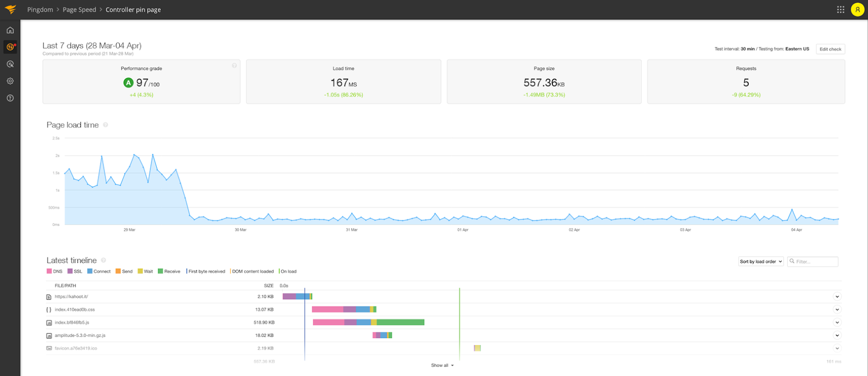This screenshot has height=376, width=868.
Task: Expand details for index.bf846fb5.js row
Action: [837, 322]
